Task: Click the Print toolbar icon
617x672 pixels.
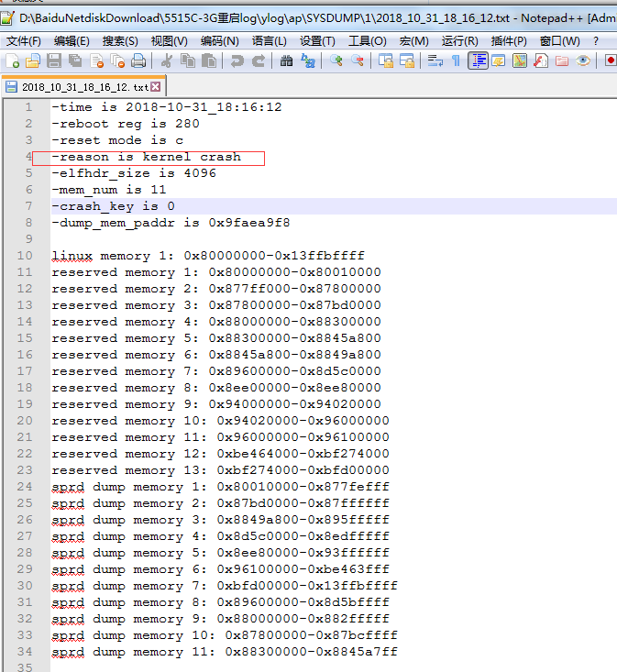Action: pos(138,61)
